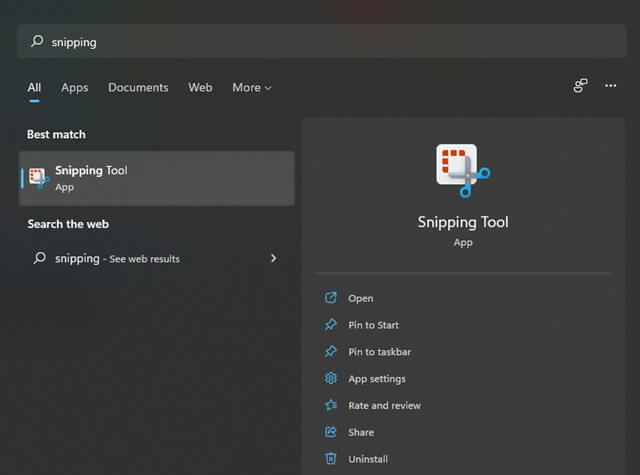Click the search magnifier icon in search box
Screen dimensions: 640x475
pyautogui.click(x=38, y=42)
